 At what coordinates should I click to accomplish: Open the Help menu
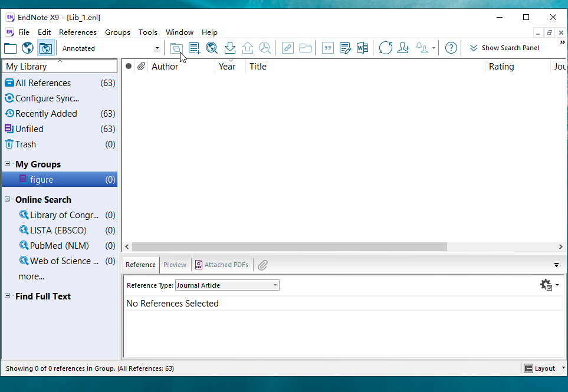pyautogui.click(x=209, y=32)
